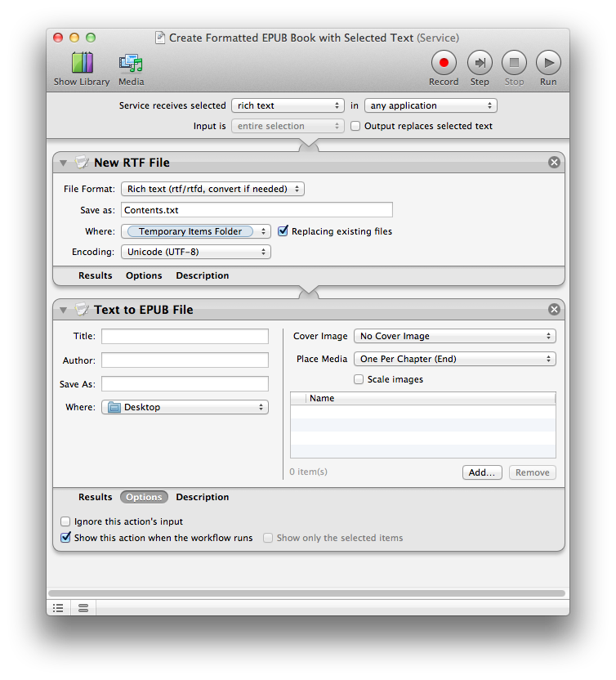Viewport: 616px width, 680px height.
Task: Open the Desktop save location dropdown
Action: point(185,407)
